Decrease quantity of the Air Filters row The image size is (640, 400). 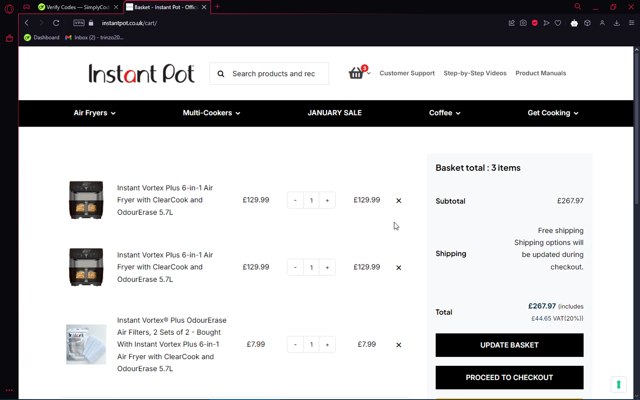click(295, 344)
